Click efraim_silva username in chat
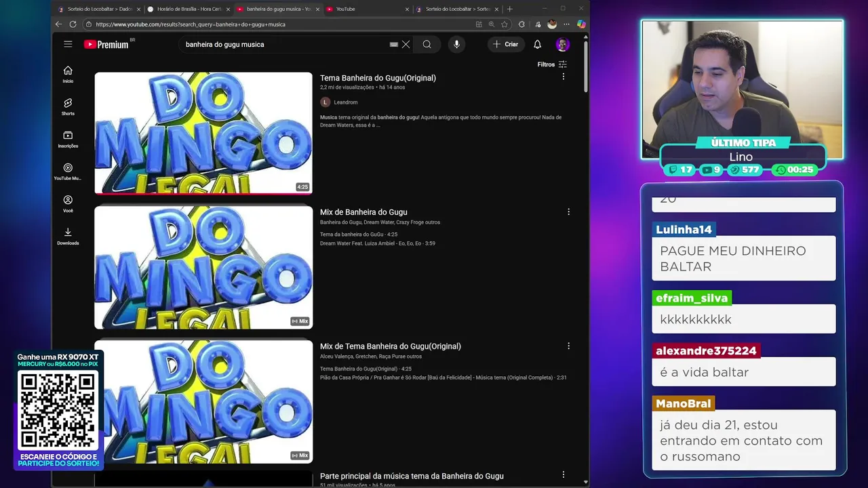The image size is (868, 488). [x=692, y=298]
